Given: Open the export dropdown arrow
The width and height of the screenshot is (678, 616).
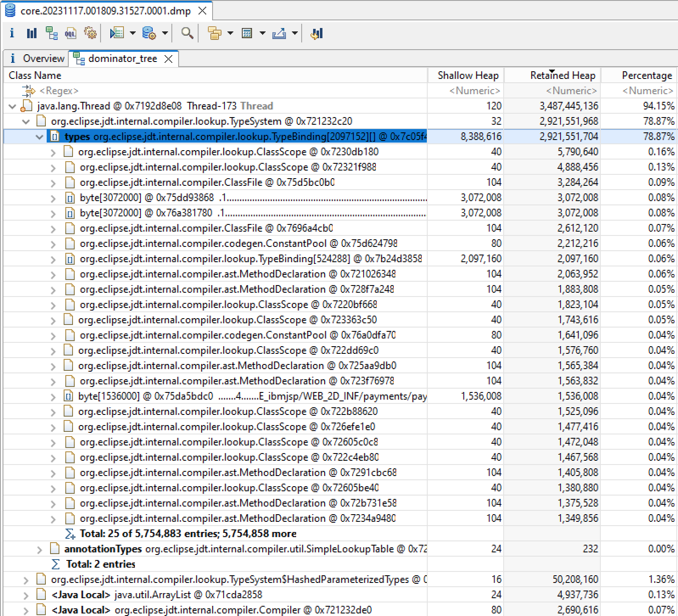Looking at the screenshot, I should pos(295,33).
